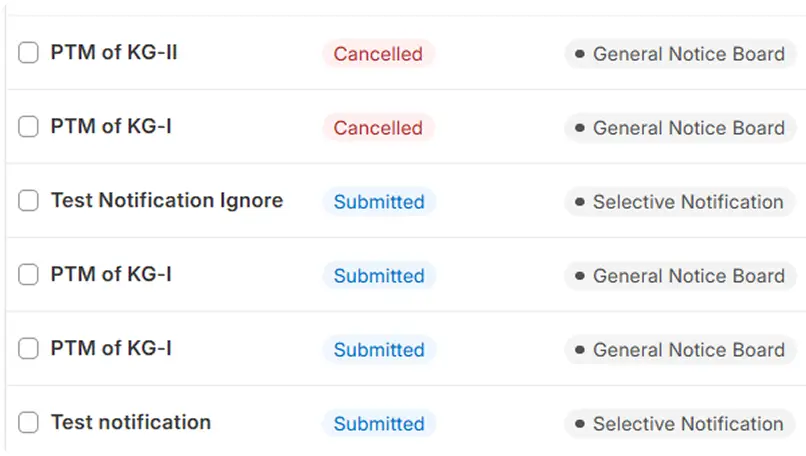806x456 pixels.
Task: Toggle checkbox beside the lowercase 'Test notification' entry
Action: click(x=29, y=423)
